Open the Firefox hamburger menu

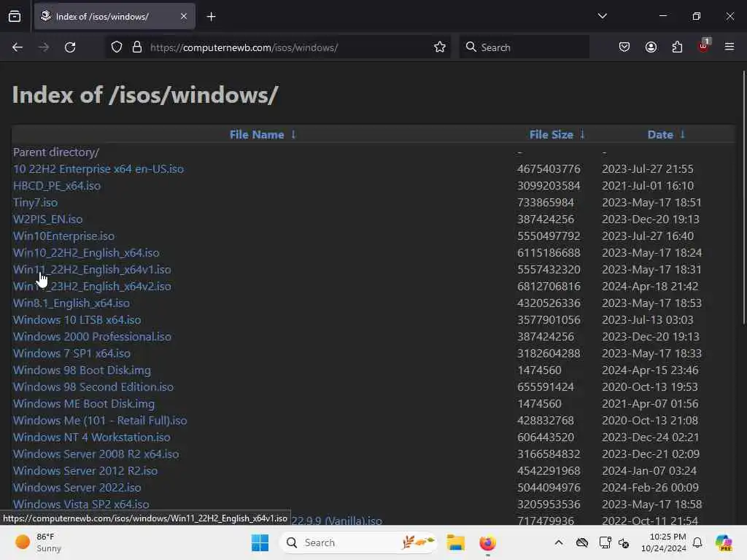pos(729,47)
